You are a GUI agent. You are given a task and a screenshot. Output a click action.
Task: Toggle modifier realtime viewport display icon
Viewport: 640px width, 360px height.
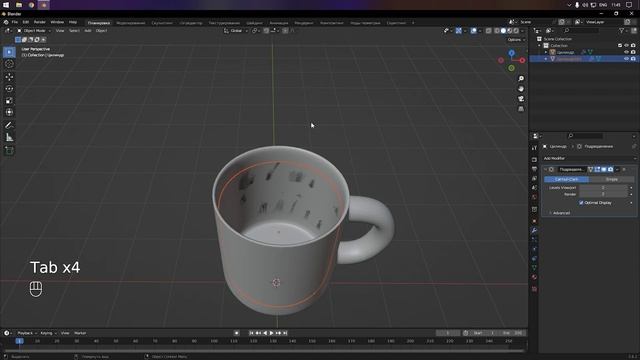pos(604,169)
